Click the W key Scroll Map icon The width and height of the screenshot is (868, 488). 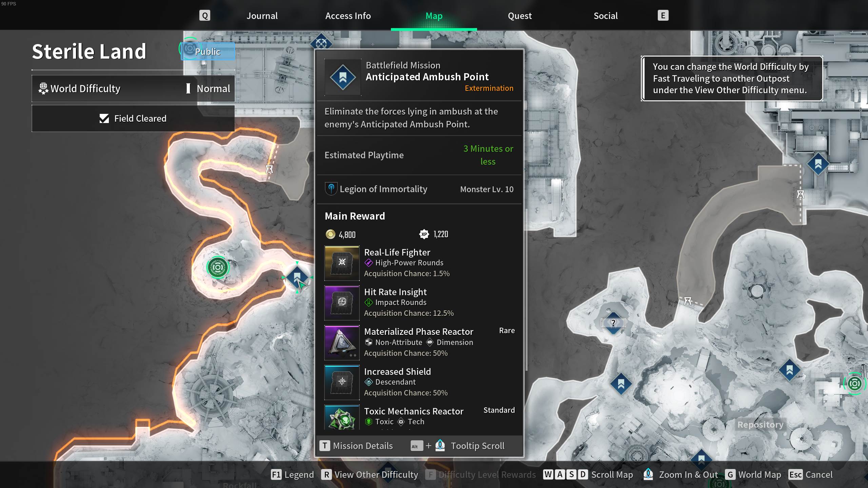pos(548,474)
